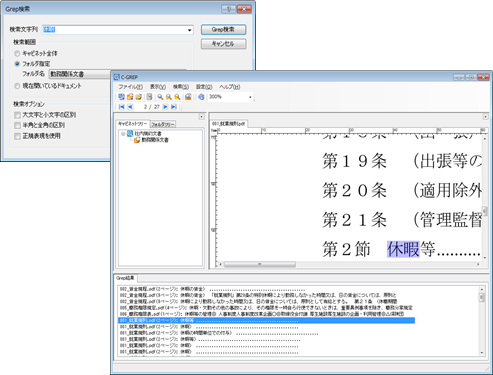Click the document horizontal scrollbar thumb
The height and width of the screenshot is (375, 493).
tap(260, 264)
